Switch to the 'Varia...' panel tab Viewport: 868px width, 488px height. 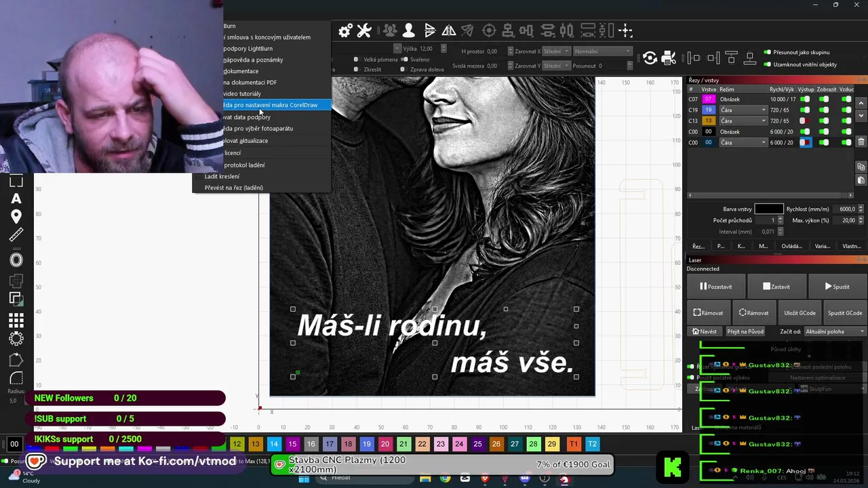(822, 246)
